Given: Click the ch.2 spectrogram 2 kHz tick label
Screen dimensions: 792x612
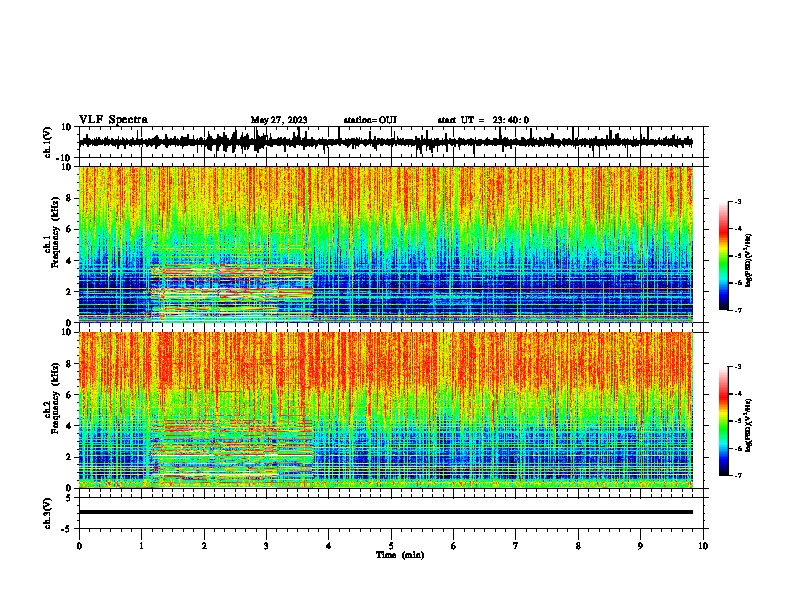Looking at the screenshot, I should coord(70,457).
